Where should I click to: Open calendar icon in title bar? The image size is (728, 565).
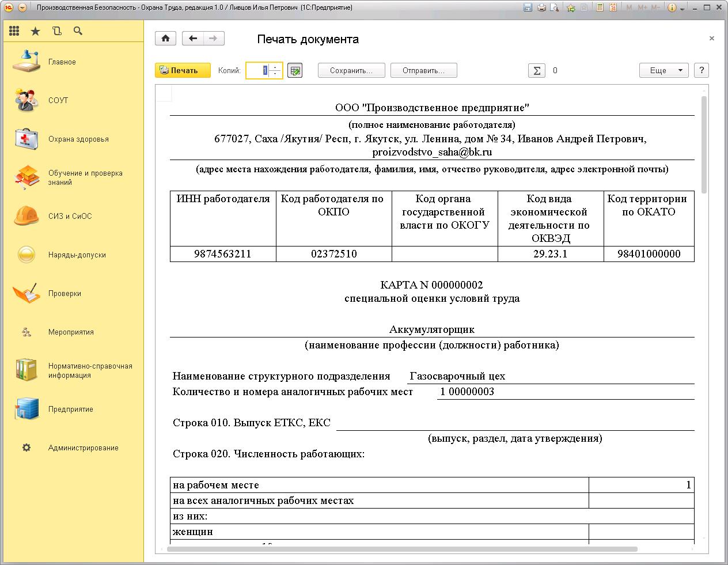(613, 7)
